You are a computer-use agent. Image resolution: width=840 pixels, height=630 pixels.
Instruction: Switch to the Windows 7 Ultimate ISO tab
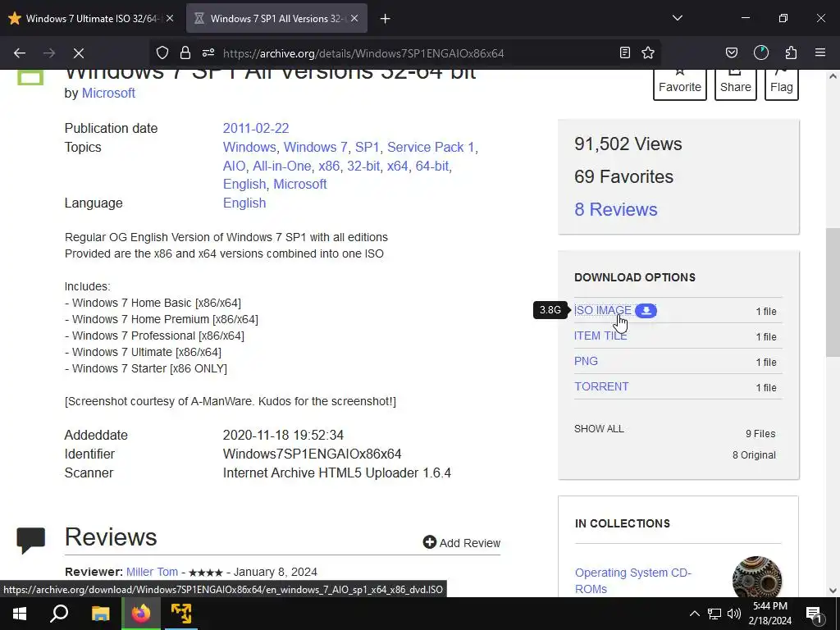pos(91,18)
